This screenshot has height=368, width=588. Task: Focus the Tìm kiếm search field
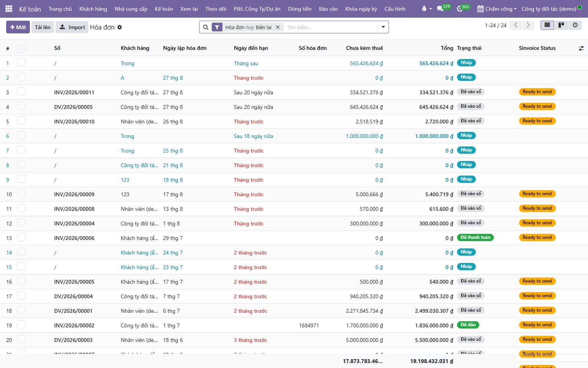coord(331,27)
